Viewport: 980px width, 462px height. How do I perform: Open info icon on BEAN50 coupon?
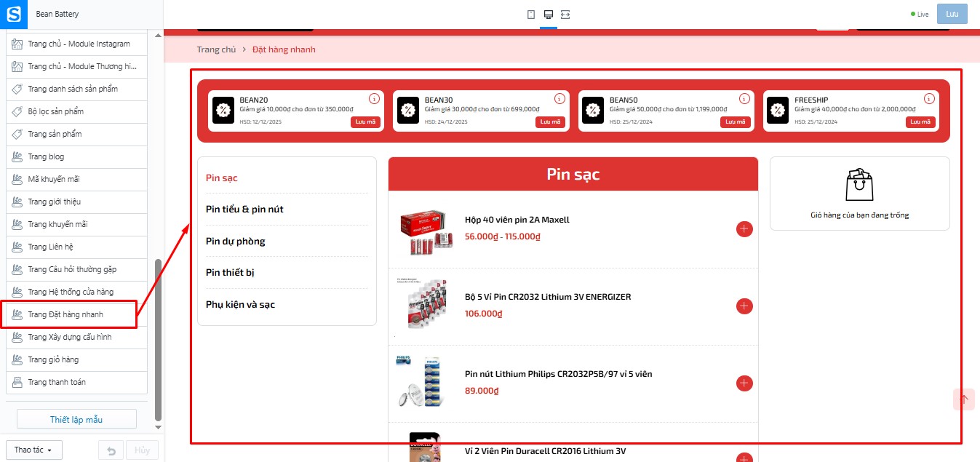point(744,99)
